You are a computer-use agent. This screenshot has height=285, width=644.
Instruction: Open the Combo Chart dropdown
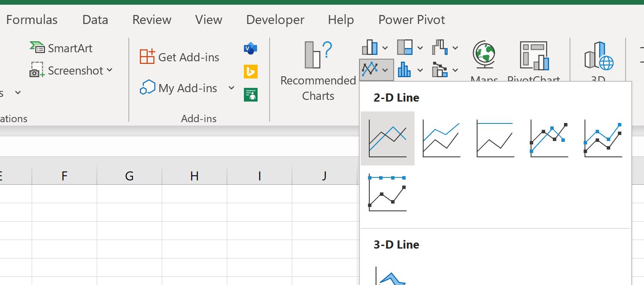(445, 70)
